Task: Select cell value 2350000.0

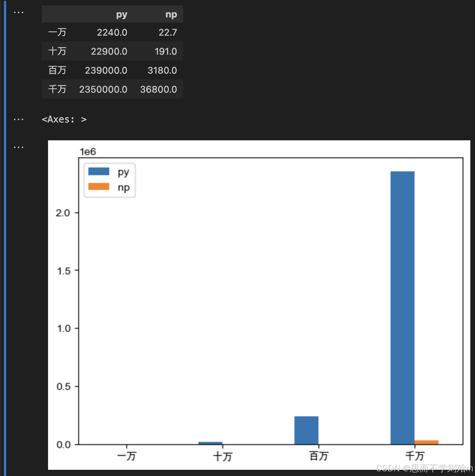Action: coord(103,90)
